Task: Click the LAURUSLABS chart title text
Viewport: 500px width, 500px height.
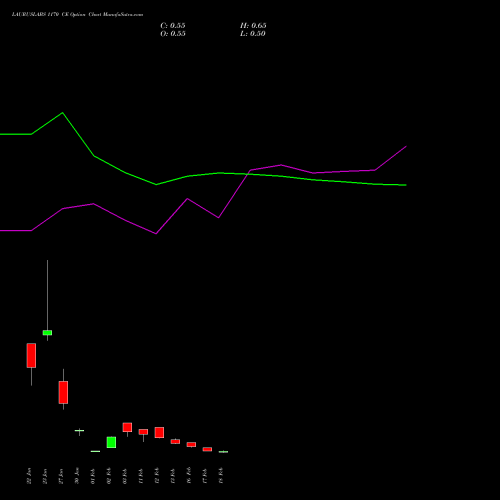Action: coord(77,15)
